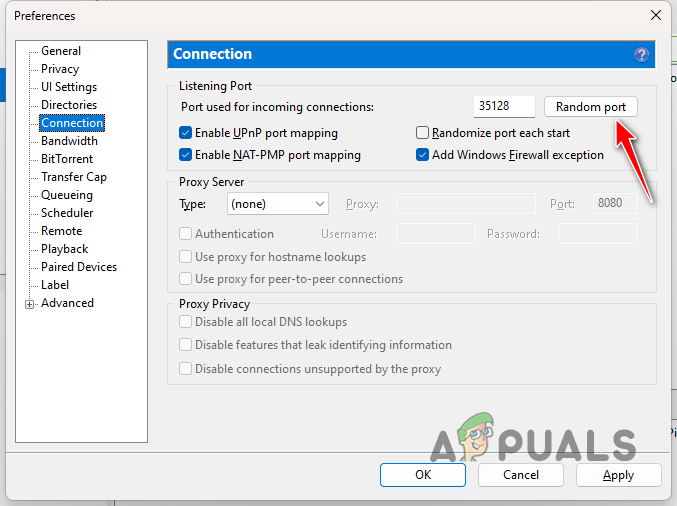Select Transfer Cap in the tree
Viewport: 677px width, 506px height.
pyautogui.click(x=74, y=177)
